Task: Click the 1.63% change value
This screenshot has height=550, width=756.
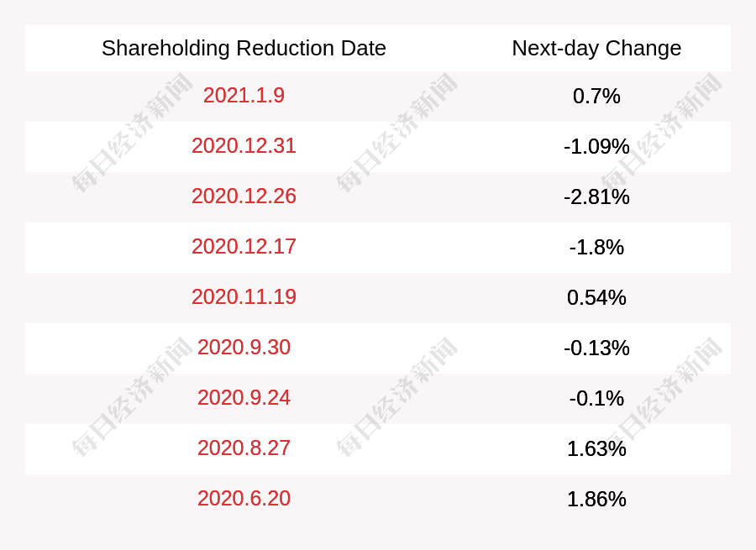Action: click(x=596, y=449)
